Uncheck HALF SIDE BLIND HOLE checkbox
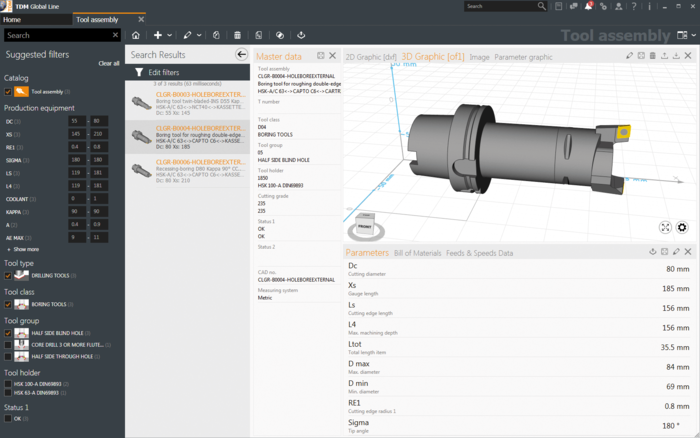Image resolution: width=700 pixels, height=438 pixels. pyautogui.click(x=8, y=333)
